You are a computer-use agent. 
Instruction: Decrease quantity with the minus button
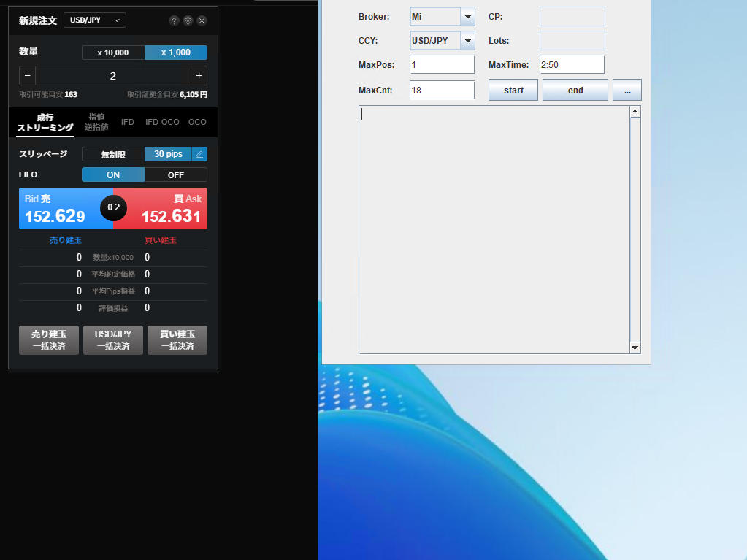(28, 76)
